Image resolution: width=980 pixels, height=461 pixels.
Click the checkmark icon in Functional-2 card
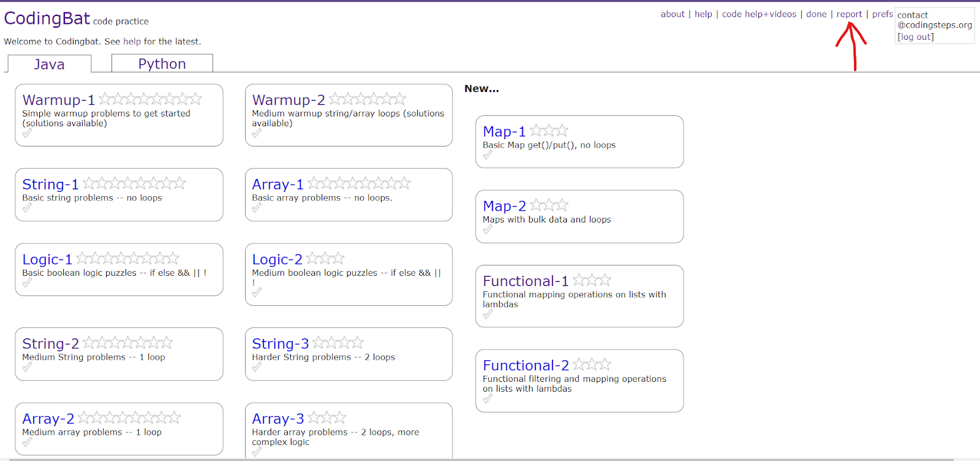tap(488, 398)
